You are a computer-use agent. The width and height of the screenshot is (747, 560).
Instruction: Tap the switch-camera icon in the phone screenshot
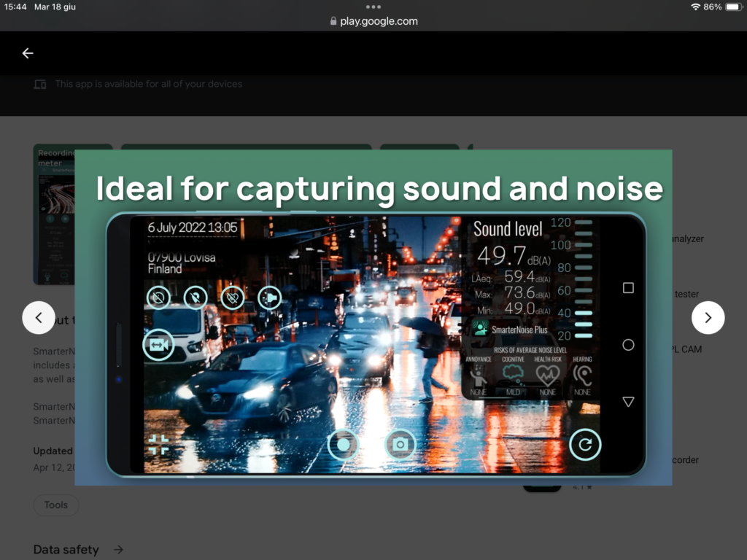point(158,344)
